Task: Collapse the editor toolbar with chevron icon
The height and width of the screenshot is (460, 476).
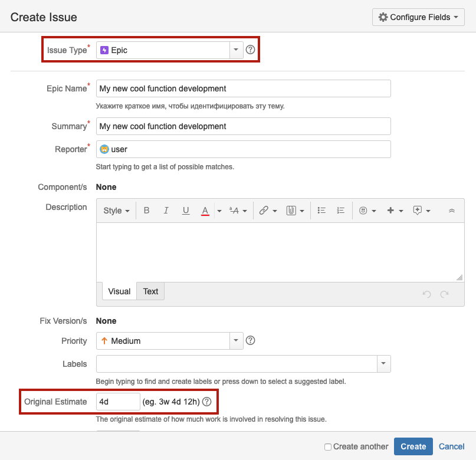Action: point(452,211)
